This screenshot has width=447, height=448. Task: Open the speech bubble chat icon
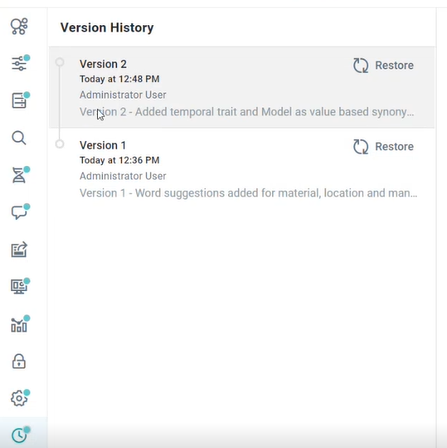pyautogui.click(x=19, y=212)
